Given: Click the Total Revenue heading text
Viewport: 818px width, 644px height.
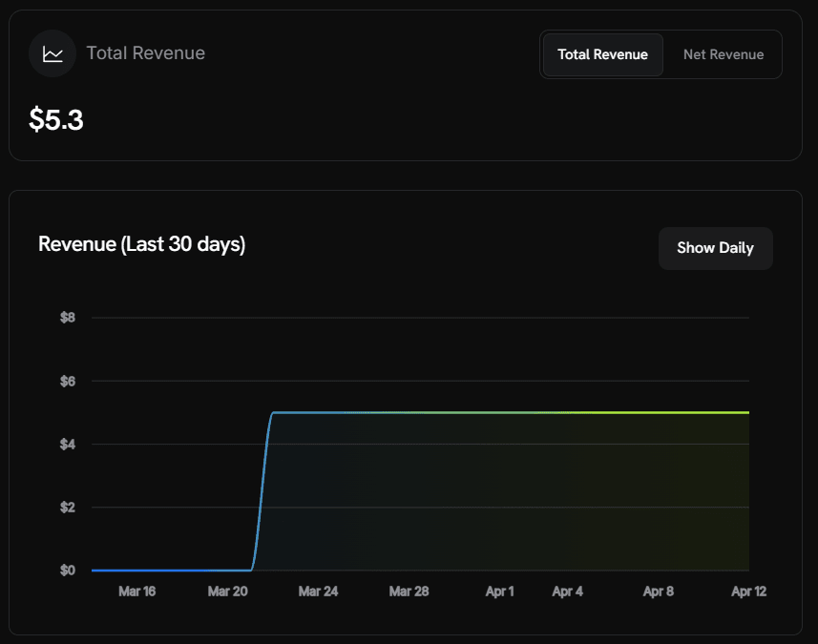Looking at the screenshot, I should pos(145,53).
